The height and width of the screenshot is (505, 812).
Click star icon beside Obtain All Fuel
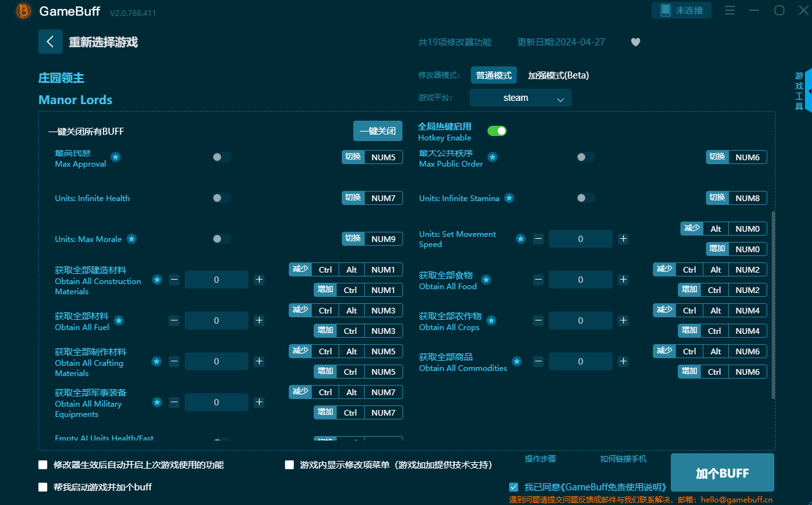[x=119, y=320]
